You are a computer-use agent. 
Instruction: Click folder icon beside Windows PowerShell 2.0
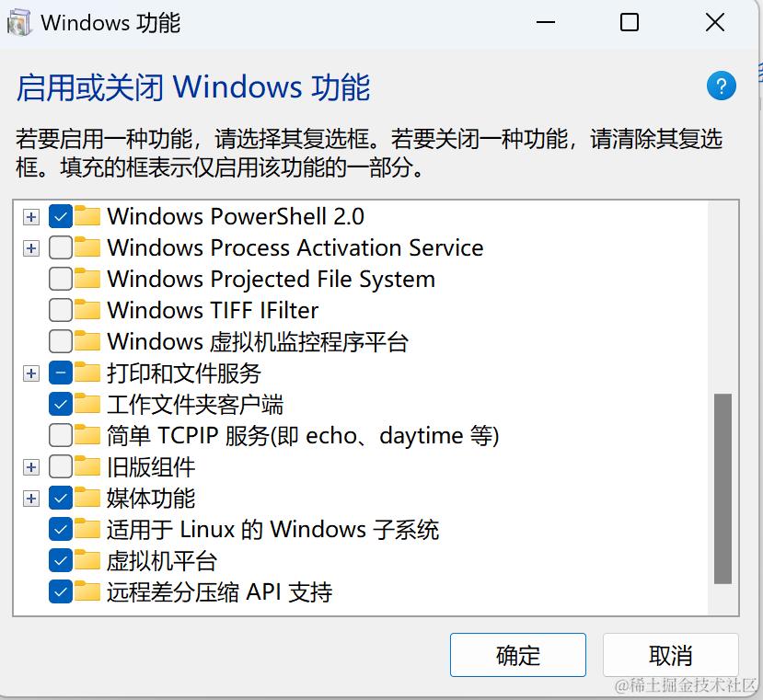(x=88, y=217)
